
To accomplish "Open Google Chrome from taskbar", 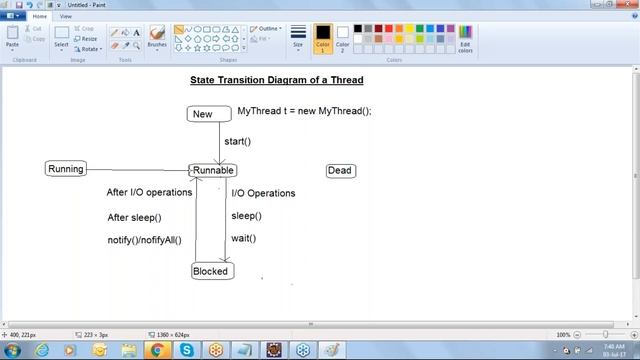I will [x=158, y=350].
